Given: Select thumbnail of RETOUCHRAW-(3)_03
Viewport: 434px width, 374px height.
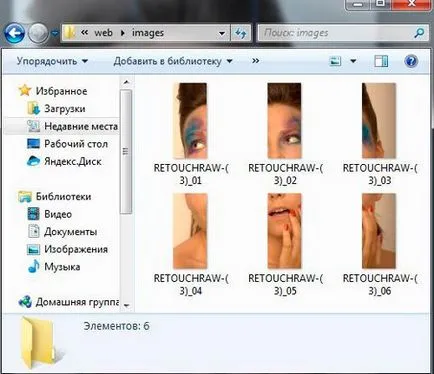Looking at the screenshot, I should [379, 121].
